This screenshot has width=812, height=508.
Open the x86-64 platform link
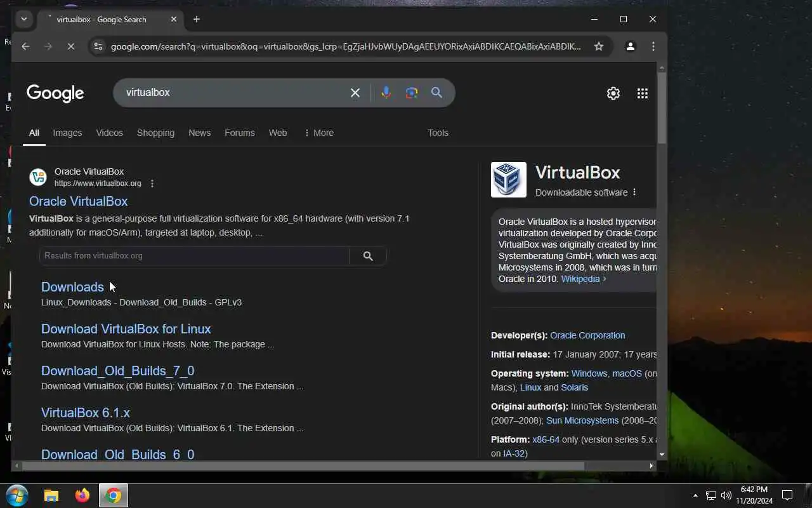point(546,439)
